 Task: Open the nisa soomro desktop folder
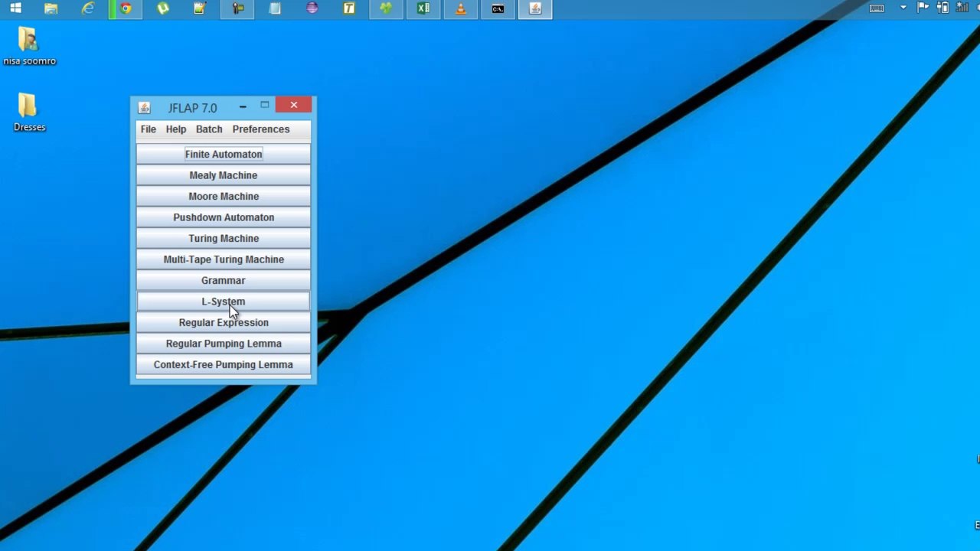[29, 46]
